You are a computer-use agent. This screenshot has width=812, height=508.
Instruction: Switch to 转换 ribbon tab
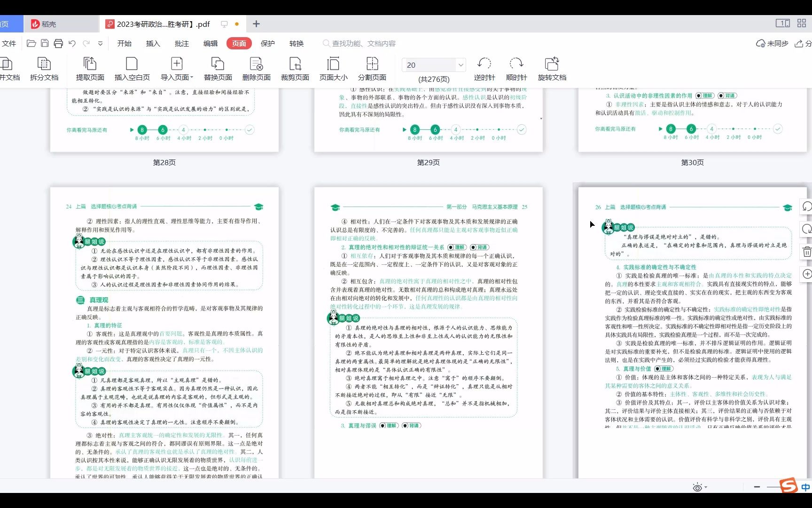click(297, 43)
